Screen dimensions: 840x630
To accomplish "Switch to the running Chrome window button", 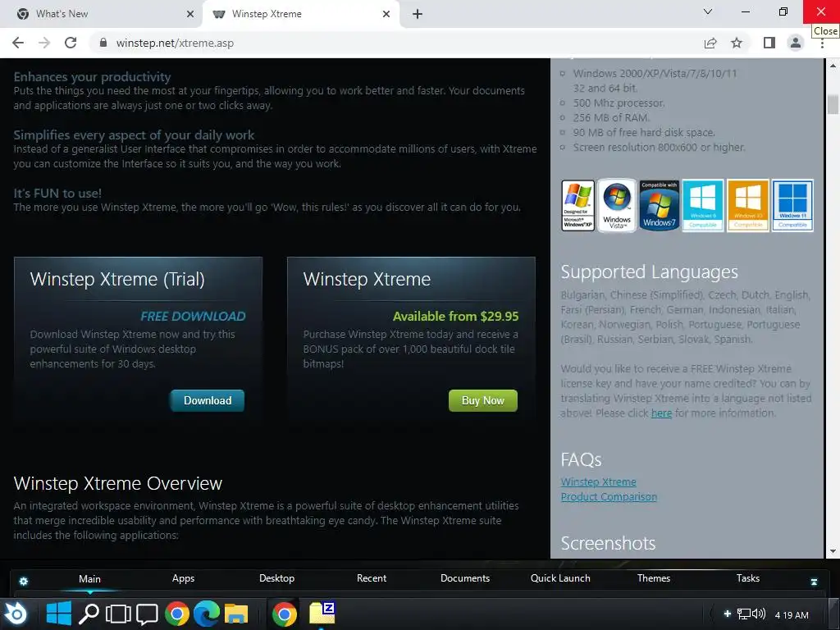I will [x=284, y=614].
